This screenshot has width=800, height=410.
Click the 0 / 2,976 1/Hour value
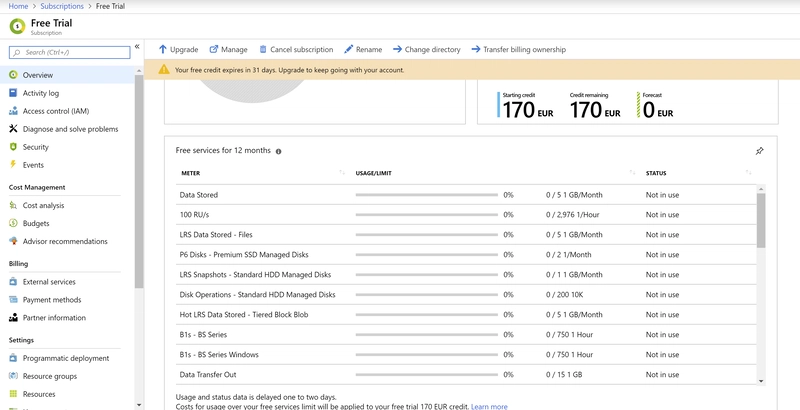click(572, 215)
